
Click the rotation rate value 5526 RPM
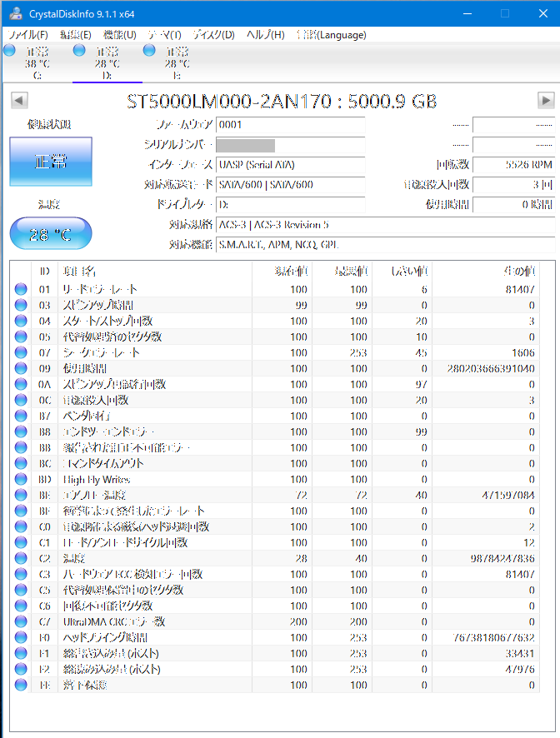point(513,165)
